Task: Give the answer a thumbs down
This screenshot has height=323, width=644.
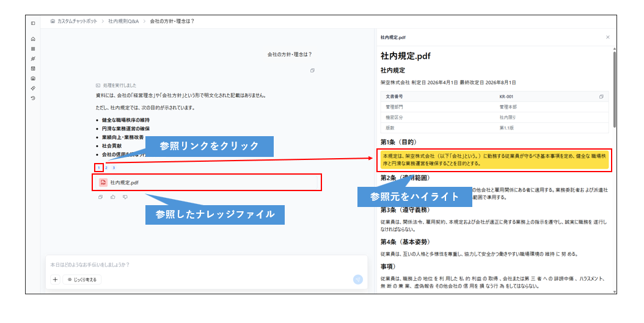Action: tap(125, 197)
